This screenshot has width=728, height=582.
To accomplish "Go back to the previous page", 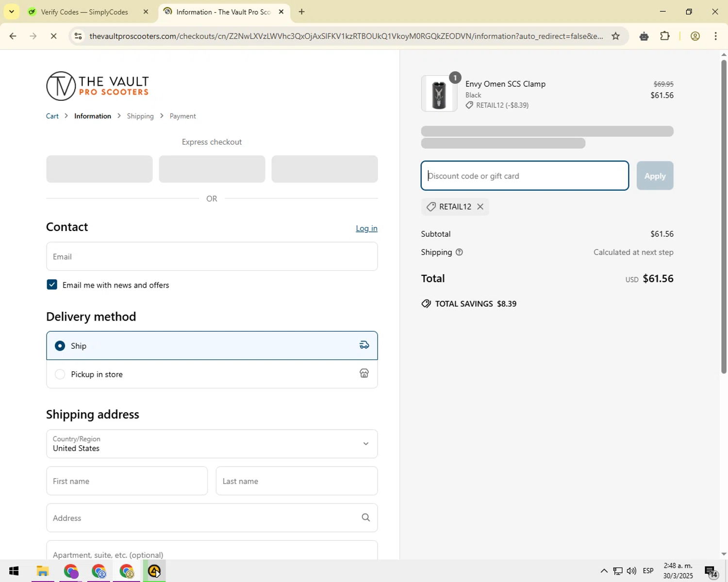I will (13, 36).
